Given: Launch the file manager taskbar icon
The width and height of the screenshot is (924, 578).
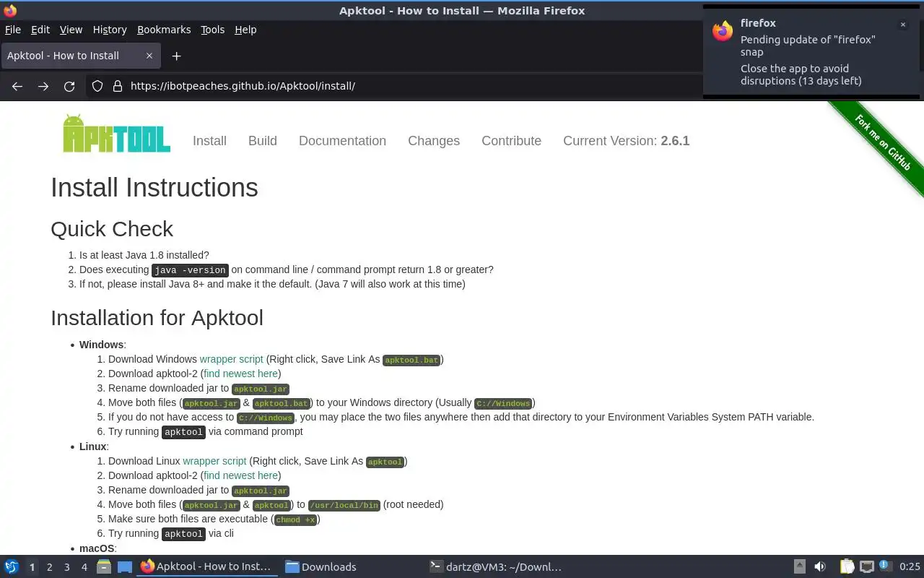Looking at the screenshot, I should [104, 566].
